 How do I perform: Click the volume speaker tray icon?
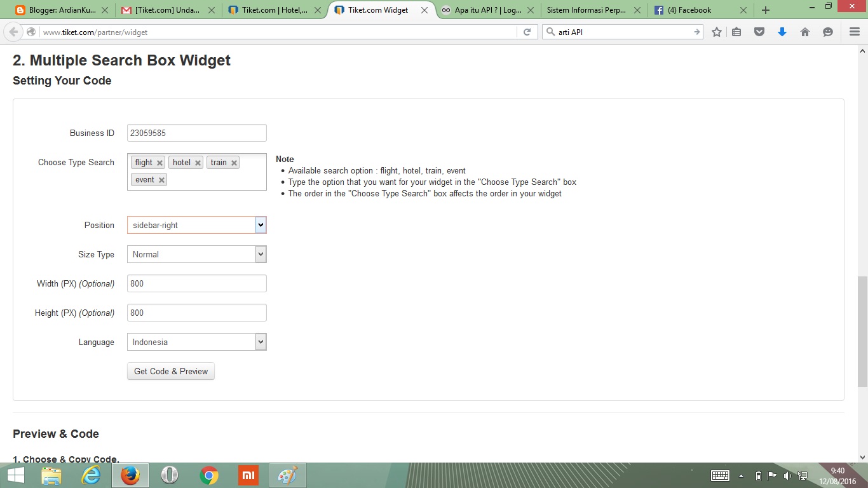(x=787, y=476)
